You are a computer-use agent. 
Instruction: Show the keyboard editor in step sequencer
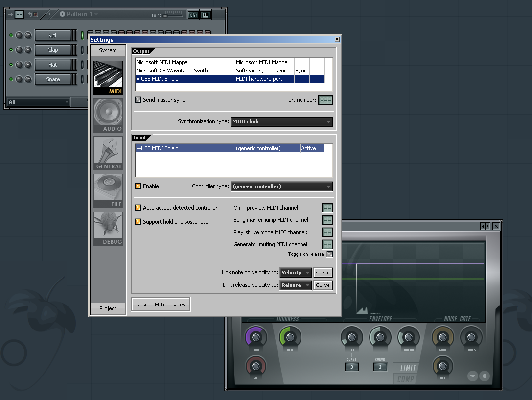pyautogui.click(x=206, y=15)
